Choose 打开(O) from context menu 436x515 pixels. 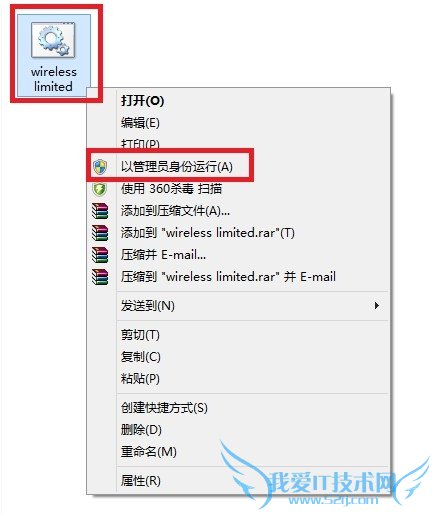click(143, 101)
